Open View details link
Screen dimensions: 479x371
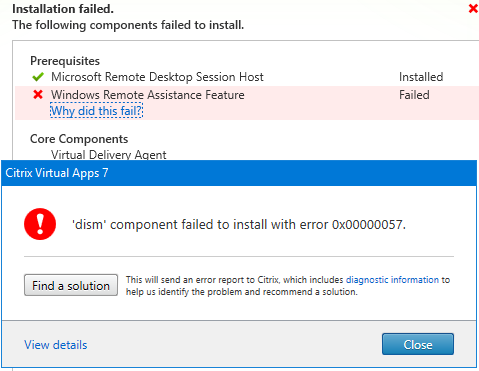[56, 345]
